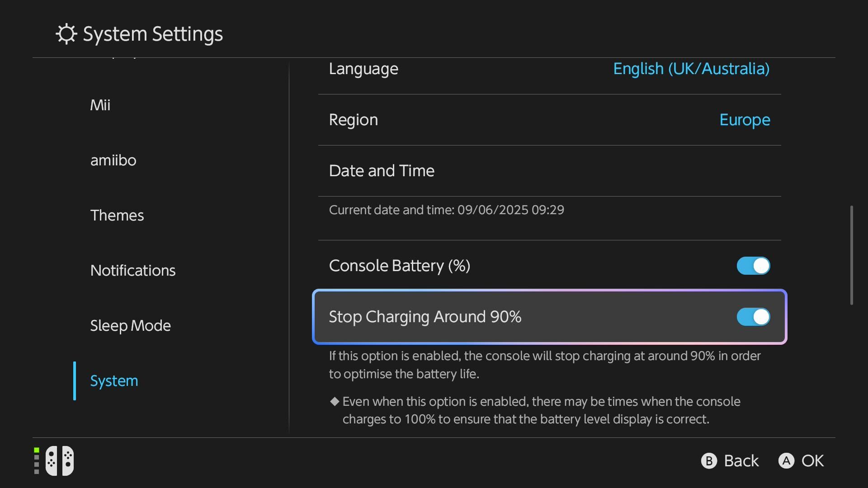Click the Joy-Con controller icon
Image resolution: width=868 pixels, height=488 pixels.
click(60, 461)
